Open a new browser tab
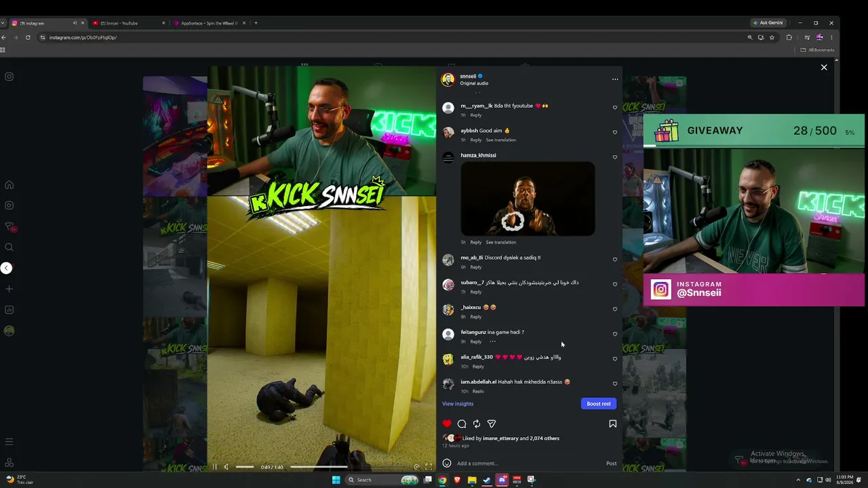This screenshot has height=488, width=868. point(256,23)
